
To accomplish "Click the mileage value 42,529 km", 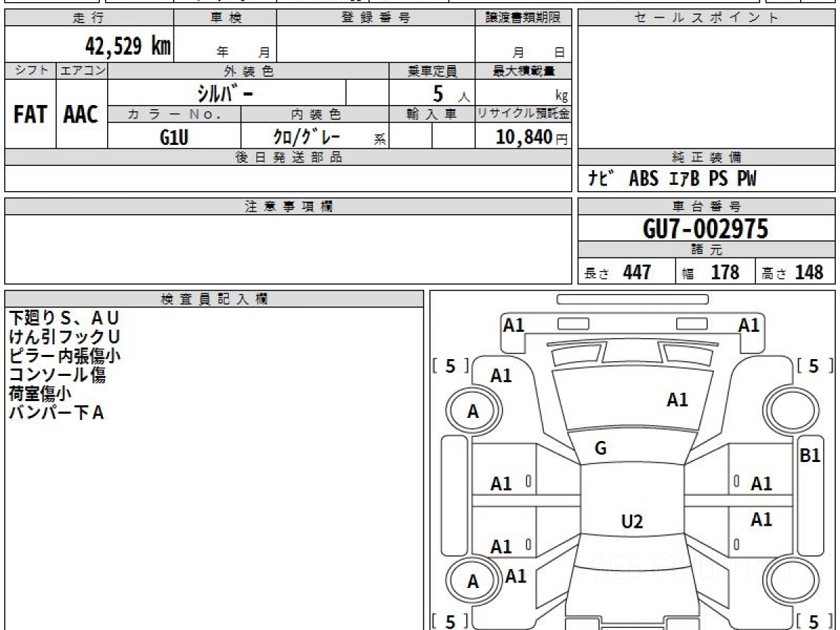I will pos(127,46).
